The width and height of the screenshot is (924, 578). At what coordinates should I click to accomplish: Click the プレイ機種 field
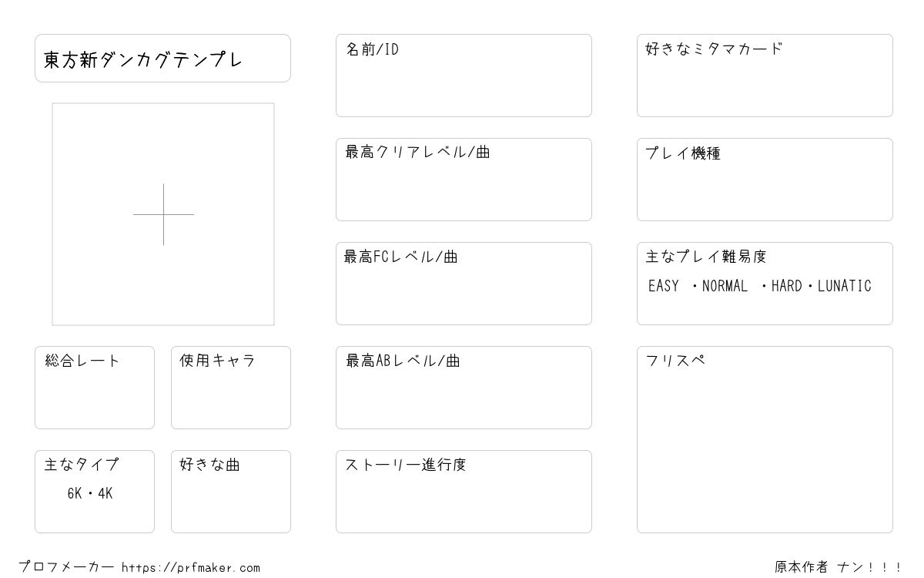point(765,180)
